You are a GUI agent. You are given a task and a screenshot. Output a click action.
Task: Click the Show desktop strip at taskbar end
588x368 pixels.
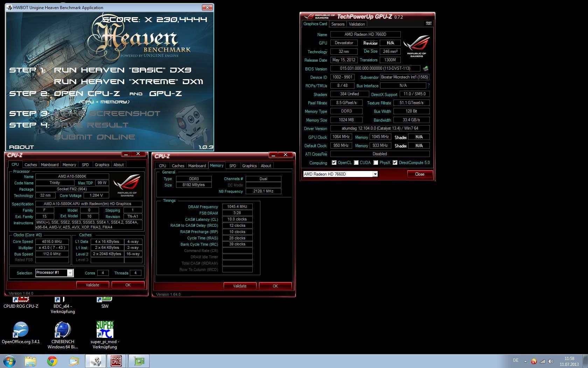point(585,361)
